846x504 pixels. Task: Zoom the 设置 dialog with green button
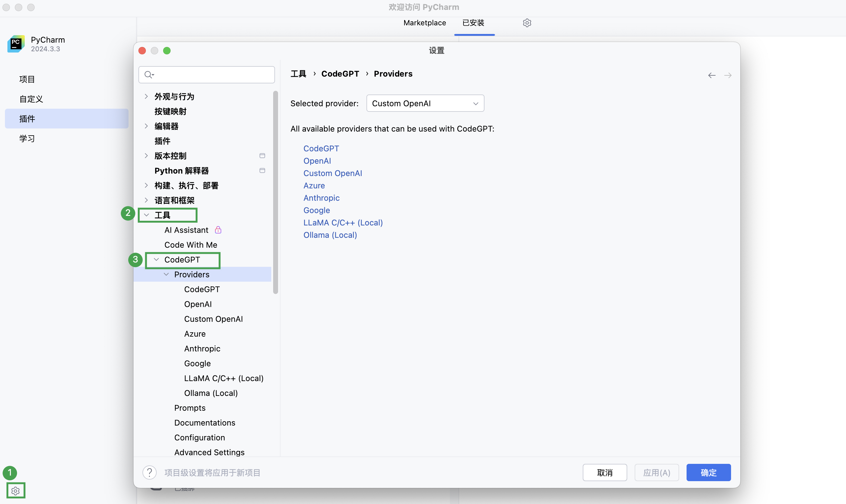(167, 51)
